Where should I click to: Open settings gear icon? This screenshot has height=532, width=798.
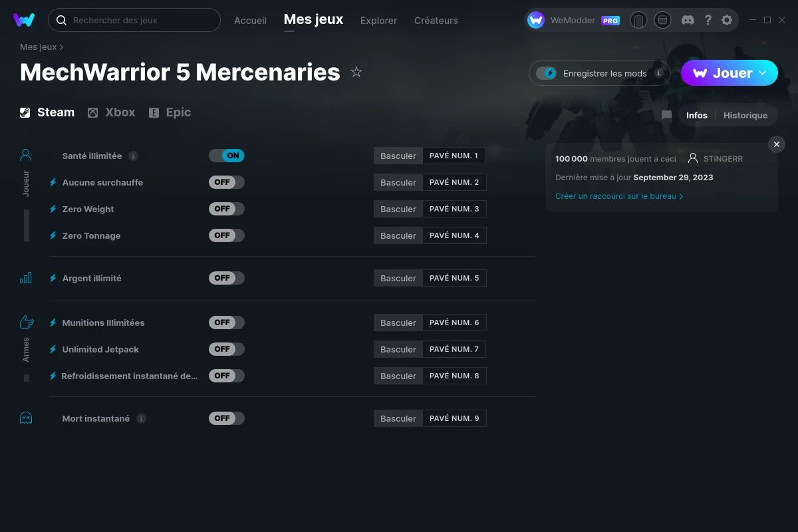click(x=727, y=20)
